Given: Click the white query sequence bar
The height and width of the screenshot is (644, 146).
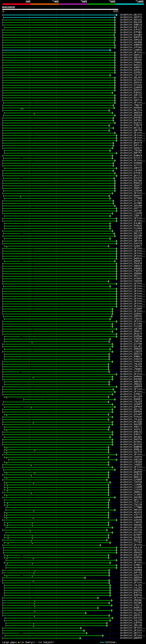Looking at the screenshot, I should point(60,10).
